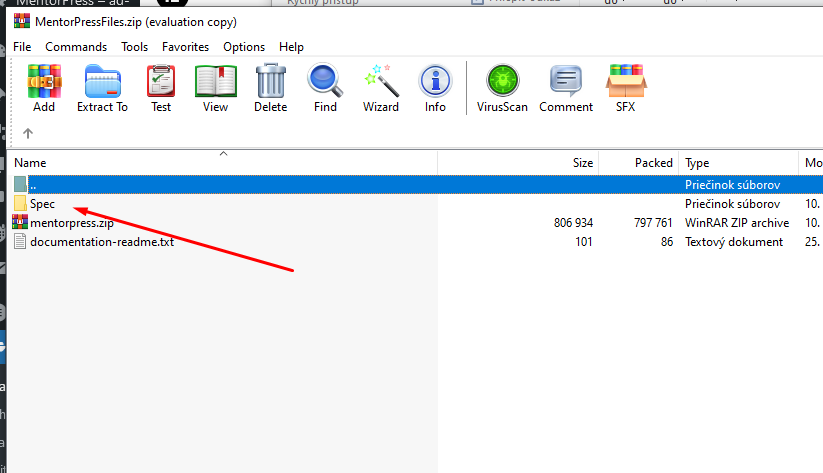Viewport: 823px width, 473px height.
Task: Open the View toolbar icon
Action: pyautogui.click(x=215, y=88)
